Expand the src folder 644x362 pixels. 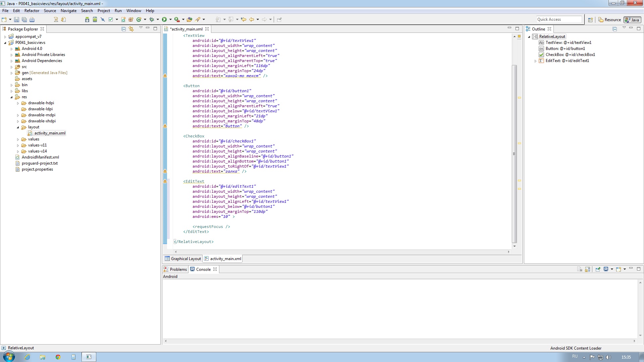(x=11, y=67)
